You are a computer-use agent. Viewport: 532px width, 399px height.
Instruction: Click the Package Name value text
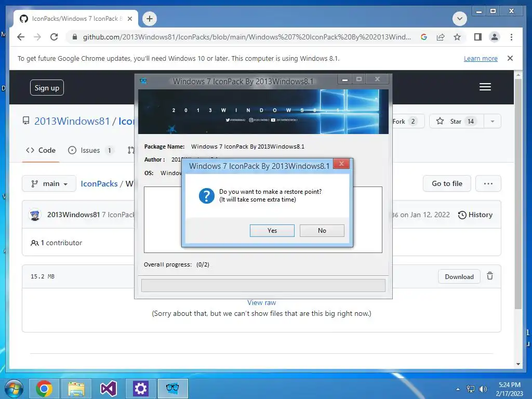[x=248, y=147]
